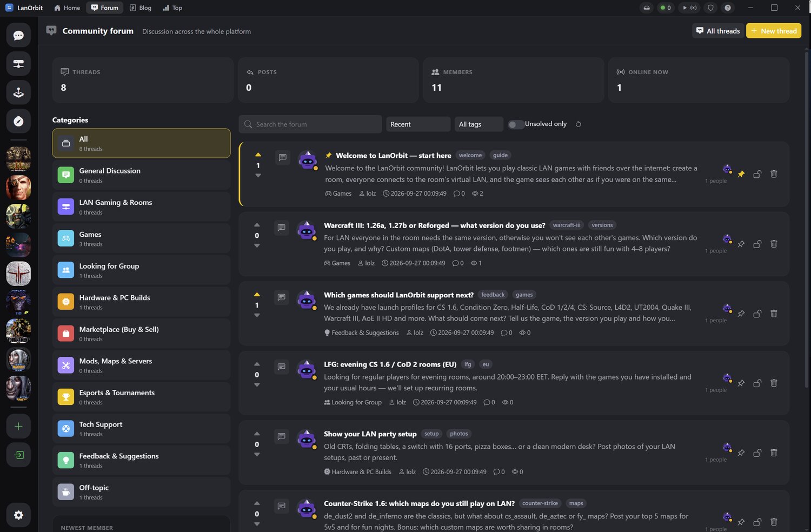Viewport: 811px width, 532px height.
Task: Unpin the Welcome to LanOrbit thread
Action: tap(741, 174)
